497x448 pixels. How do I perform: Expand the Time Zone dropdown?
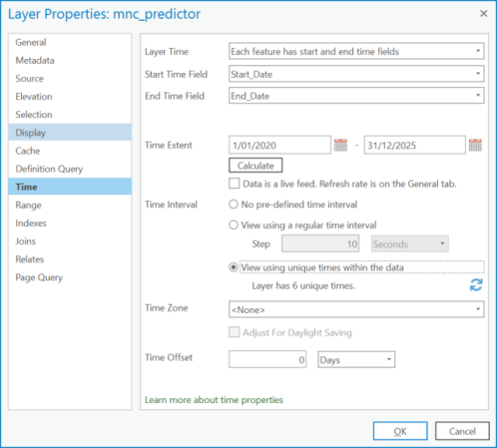pos(356,309)
